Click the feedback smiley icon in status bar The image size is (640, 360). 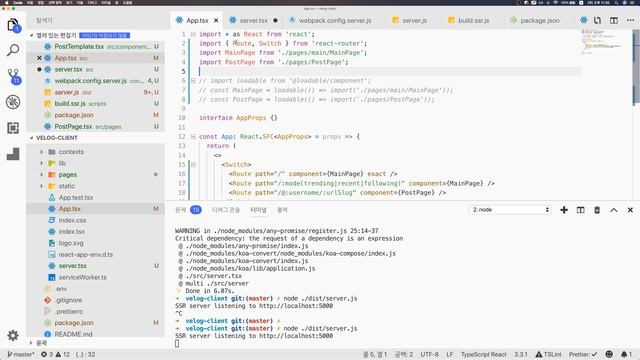point(609,354)
